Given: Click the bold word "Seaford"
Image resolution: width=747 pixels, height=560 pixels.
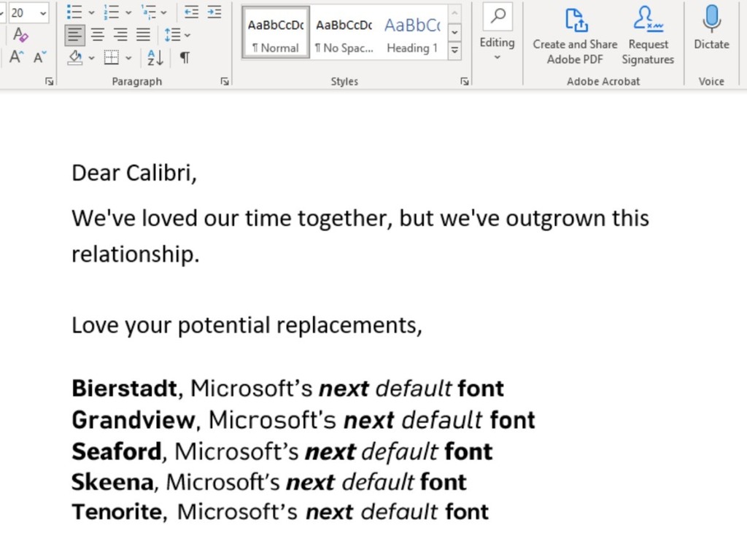Looking at the screenshot, I should tap(116, 451).
